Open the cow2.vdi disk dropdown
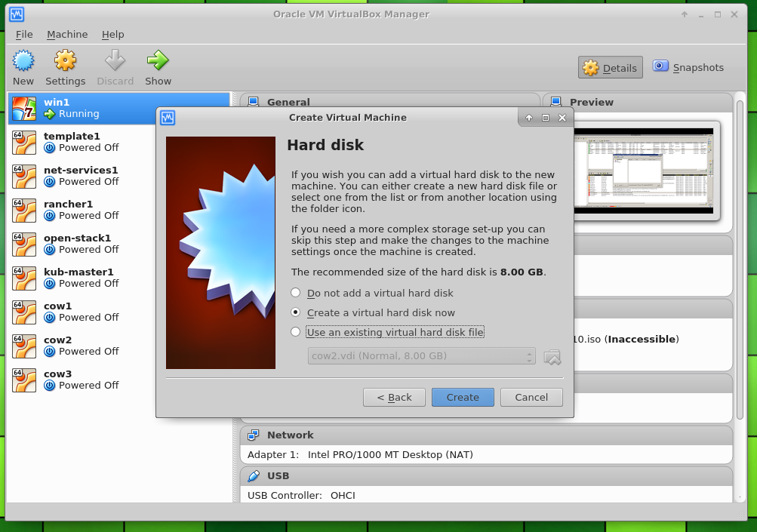Viewport: 757px width, 532px height. tap(421, 356)
